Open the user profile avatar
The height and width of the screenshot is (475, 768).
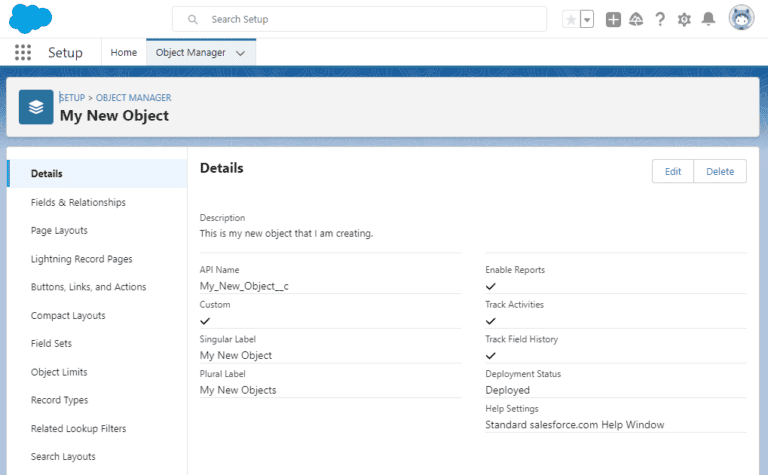[x=741, y=18]
